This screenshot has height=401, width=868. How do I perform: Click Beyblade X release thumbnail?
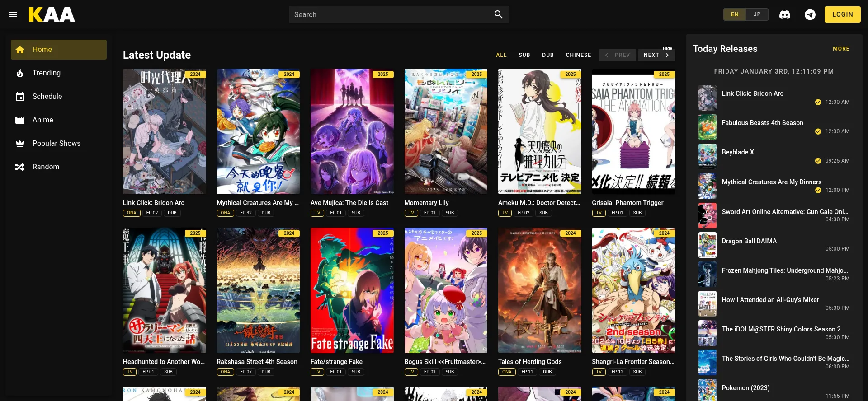[707, 156]
